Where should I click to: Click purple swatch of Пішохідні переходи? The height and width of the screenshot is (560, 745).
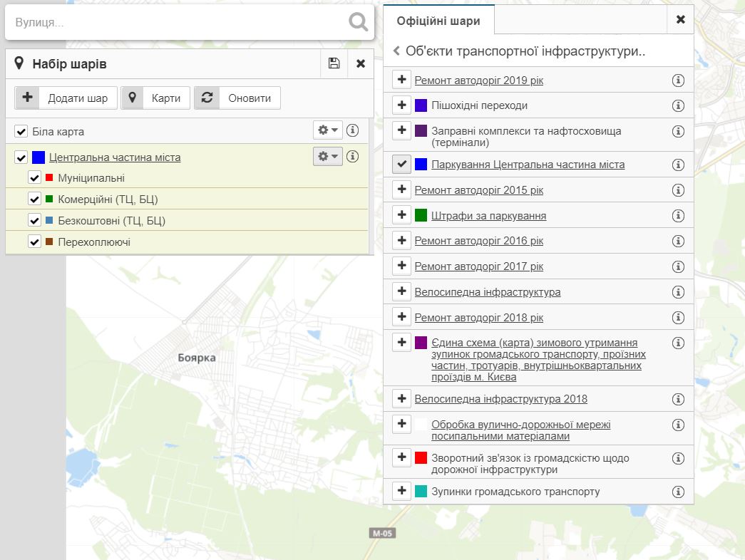(x=421, y=105)
